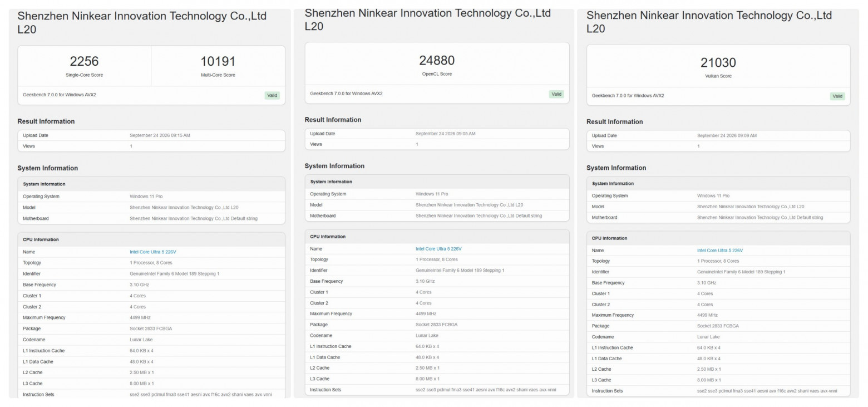
Task: Click the Motherboard value in the CPU benchmark panel
Action: [x=194, y=219]
